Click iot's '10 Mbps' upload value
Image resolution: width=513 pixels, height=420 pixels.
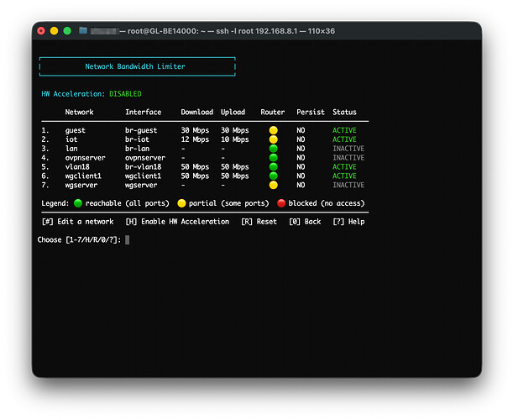(x=235, y=139)
